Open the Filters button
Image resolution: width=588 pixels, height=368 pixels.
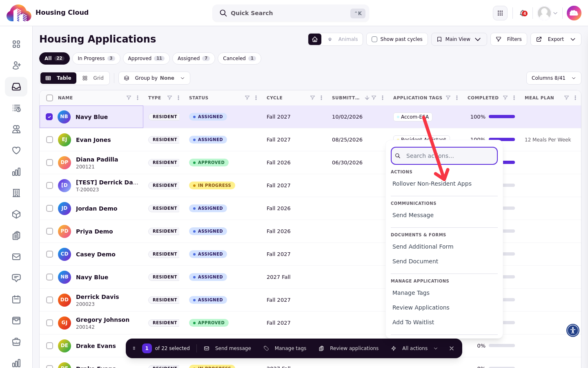click(x=509, y=39)
